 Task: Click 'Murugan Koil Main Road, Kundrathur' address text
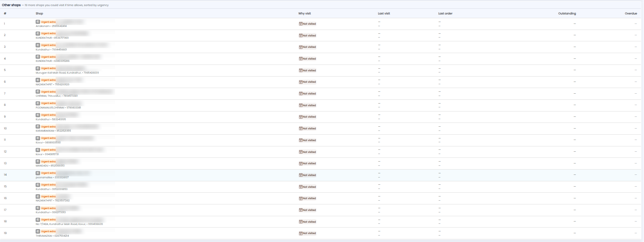pyautogui.click(x=58, y=73)
